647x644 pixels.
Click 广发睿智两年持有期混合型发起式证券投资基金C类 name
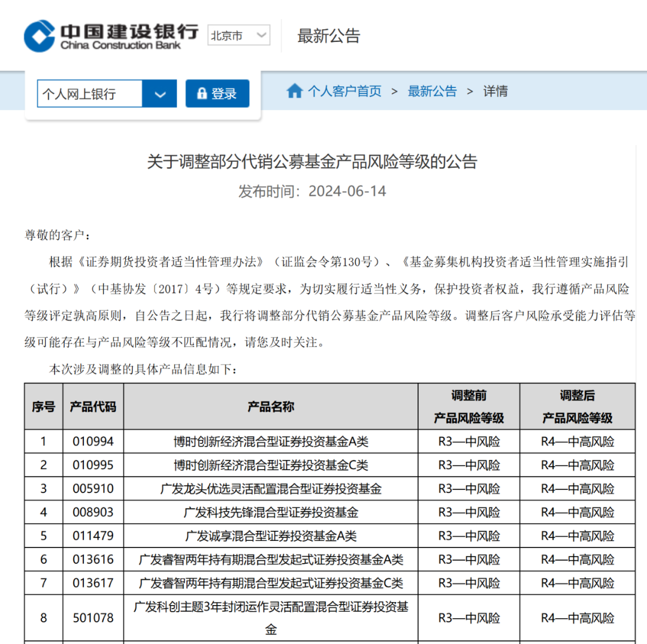(271, 583)
